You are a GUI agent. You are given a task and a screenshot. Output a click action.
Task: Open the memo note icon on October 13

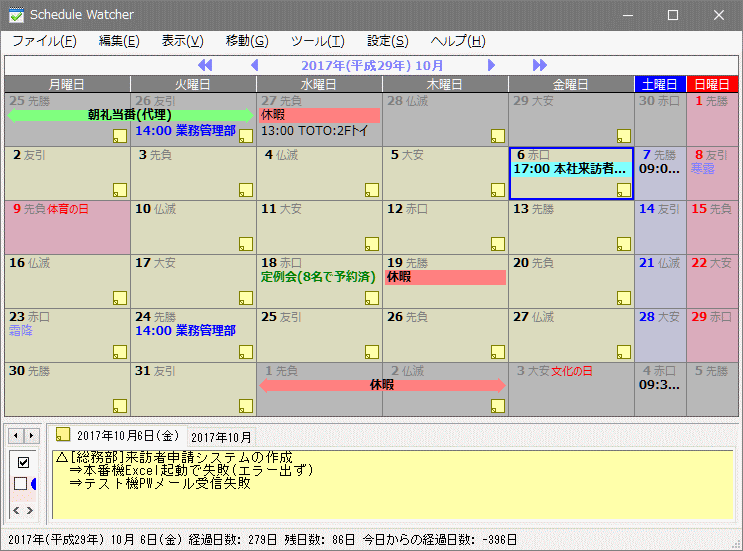[624, 244]
